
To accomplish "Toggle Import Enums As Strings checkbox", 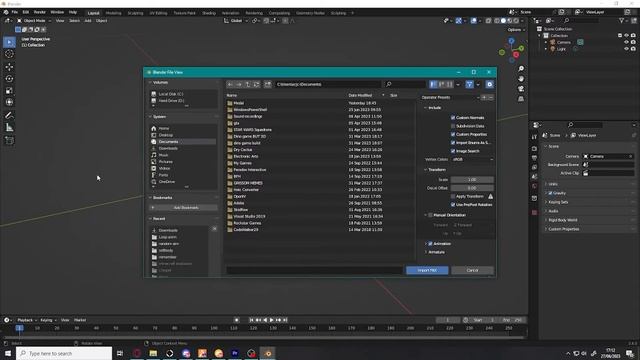I will coord(453,143).
